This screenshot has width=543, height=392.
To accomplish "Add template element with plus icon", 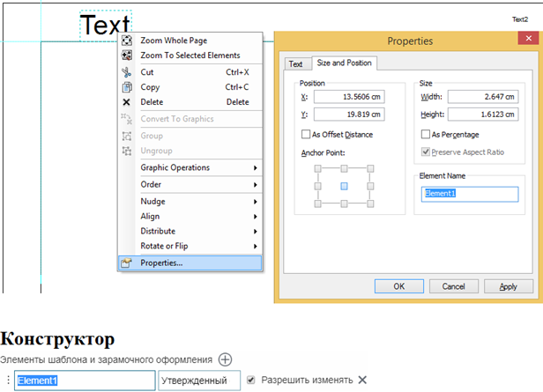I will click(x=226, y=359).
